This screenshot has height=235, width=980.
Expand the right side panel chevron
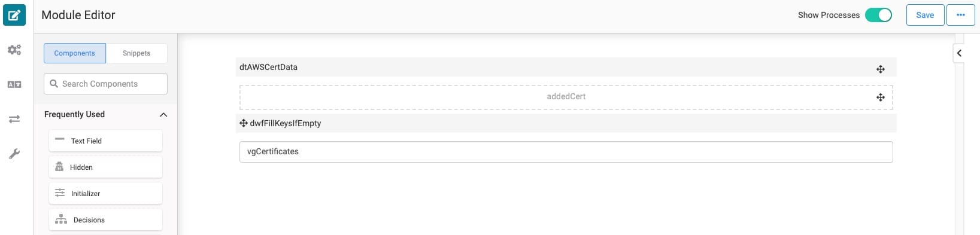point(959,53)
